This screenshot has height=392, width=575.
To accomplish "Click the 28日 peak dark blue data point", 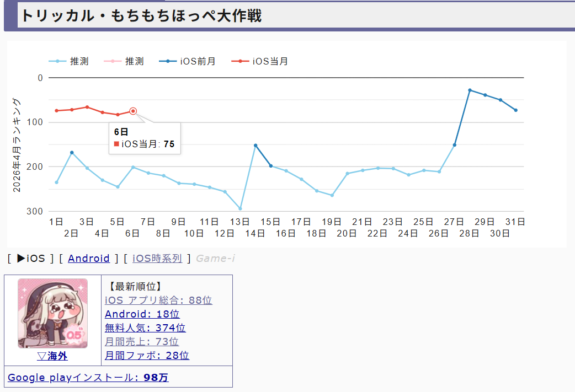I will (x=470, y=90).
